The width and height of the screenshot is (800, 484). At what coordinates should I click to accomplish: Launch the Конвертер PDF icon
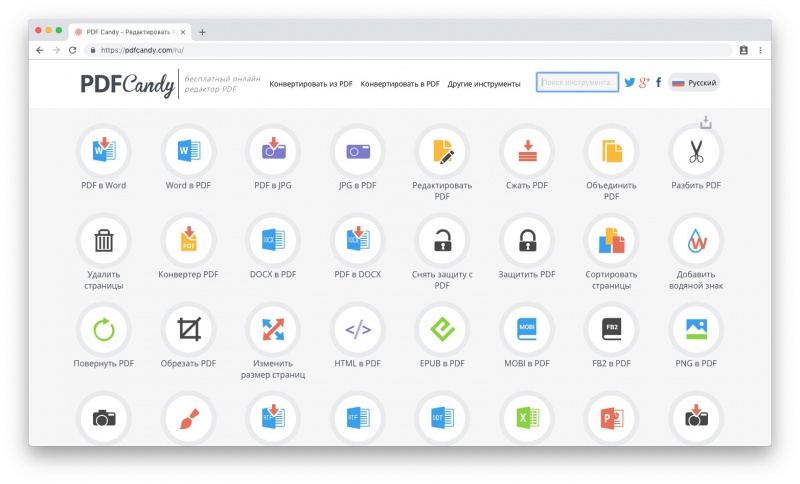coord(188,240)
